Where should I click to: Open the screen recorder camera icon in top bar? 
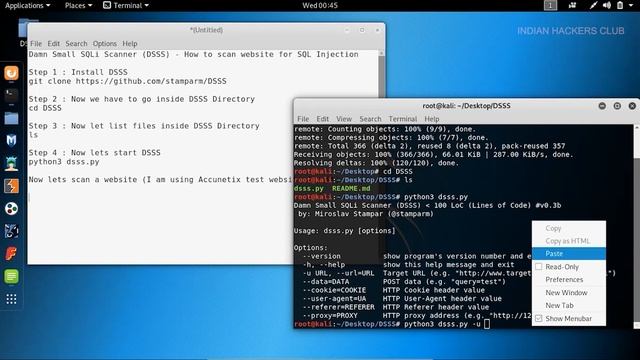(572, 5)
